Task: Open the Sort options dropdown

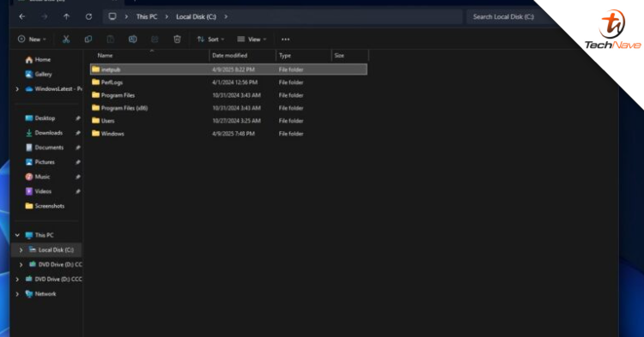Action: pyautogui.click(x=210, y=39)
